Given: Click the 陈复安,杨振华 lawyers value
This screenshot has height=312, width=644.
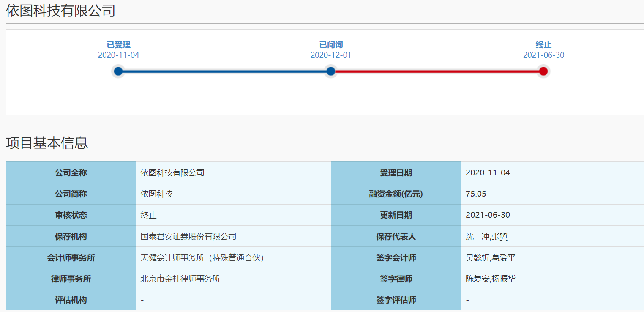Looking at the screenshot, I should click(x=491, y=279).
